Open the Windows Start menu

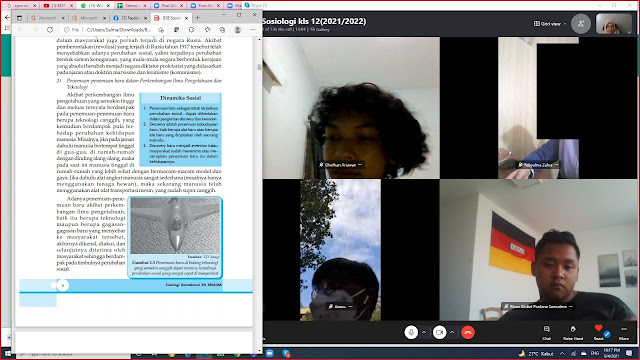coord(8,353)
